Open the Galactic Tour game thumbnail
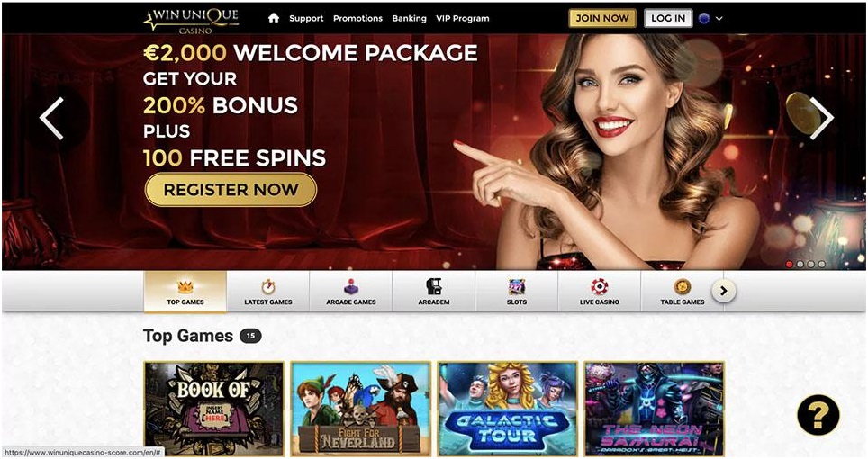The width and height of the screenshot is (868, 459). 507,409
